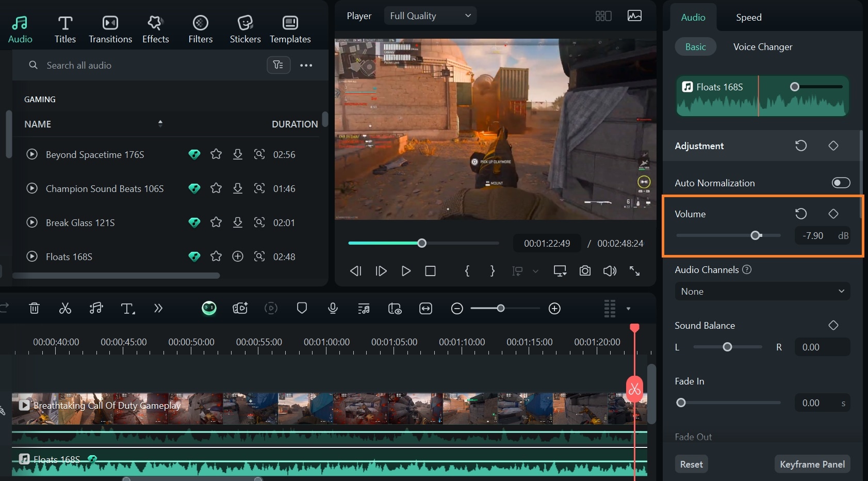Add Floats 168S to the timeline
Screen dimensions: 868x481
coord(237,256)
